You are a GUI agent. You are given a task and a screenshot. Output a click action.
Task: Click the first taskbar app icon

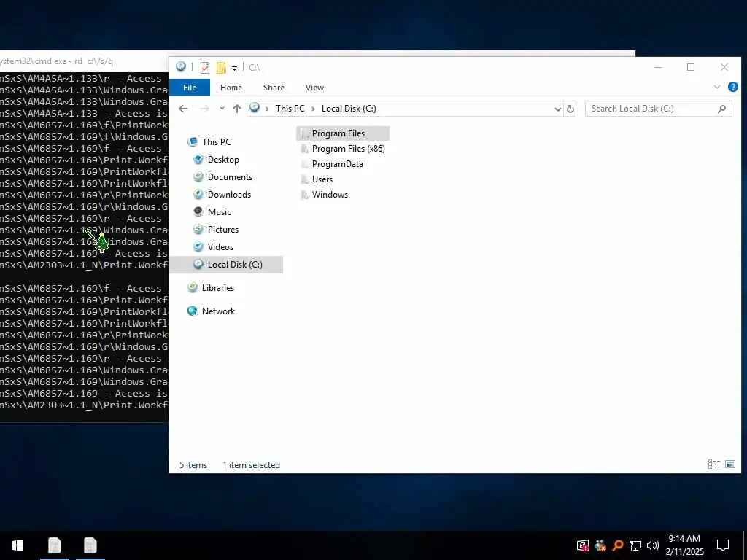[x=54, y=545]
